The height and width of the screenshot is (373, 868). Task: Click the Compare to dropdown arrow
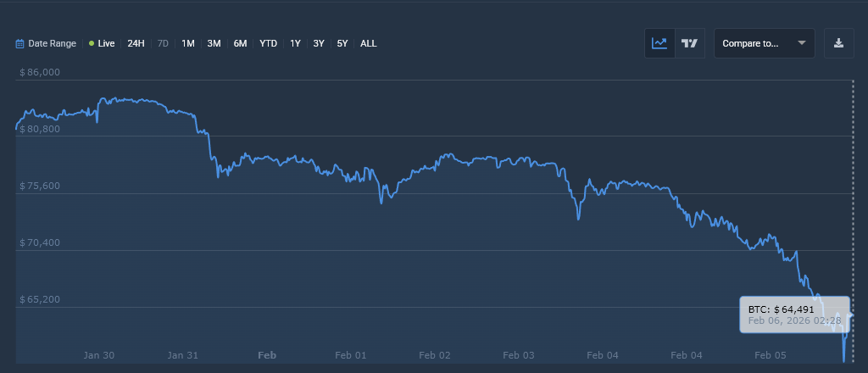point(801,43)
